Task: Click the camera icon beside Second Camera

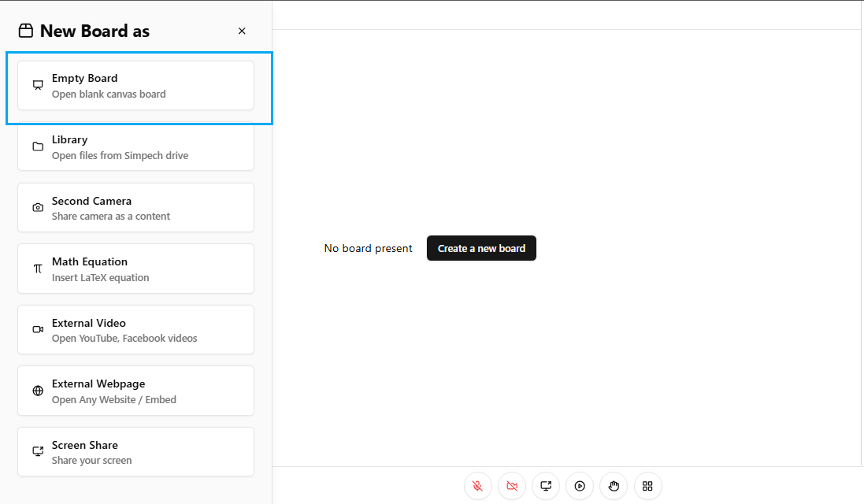Action: 38,208
